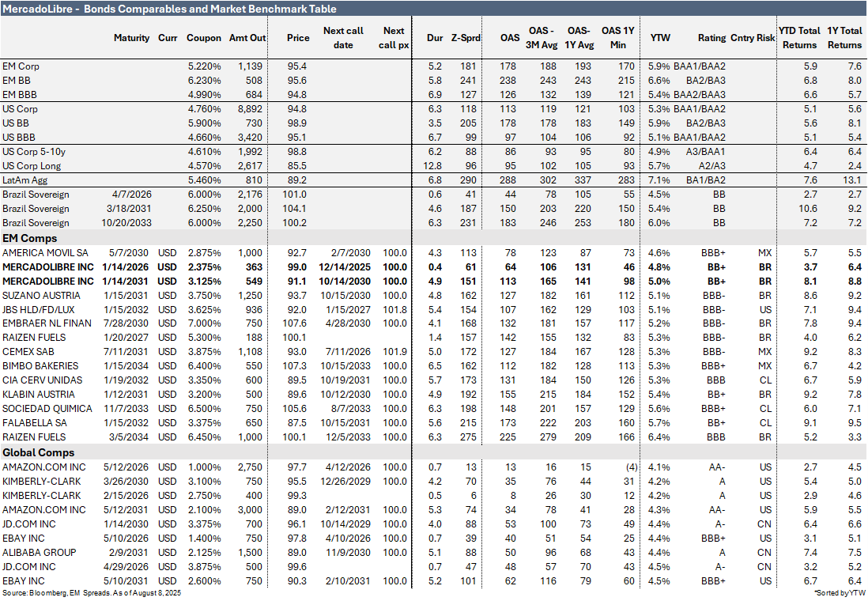Click MercadoLibre maturity '1/14/2026' cell

125,267
